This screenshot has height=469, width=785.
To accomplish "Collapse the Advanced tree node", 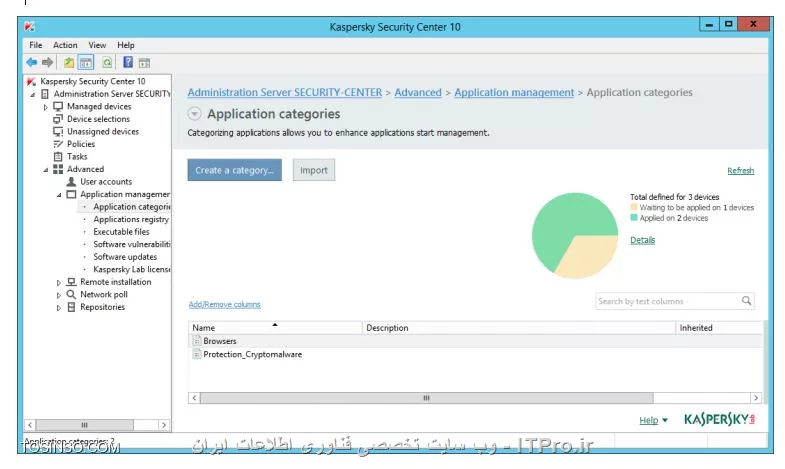I will click(x=46, y=170).
